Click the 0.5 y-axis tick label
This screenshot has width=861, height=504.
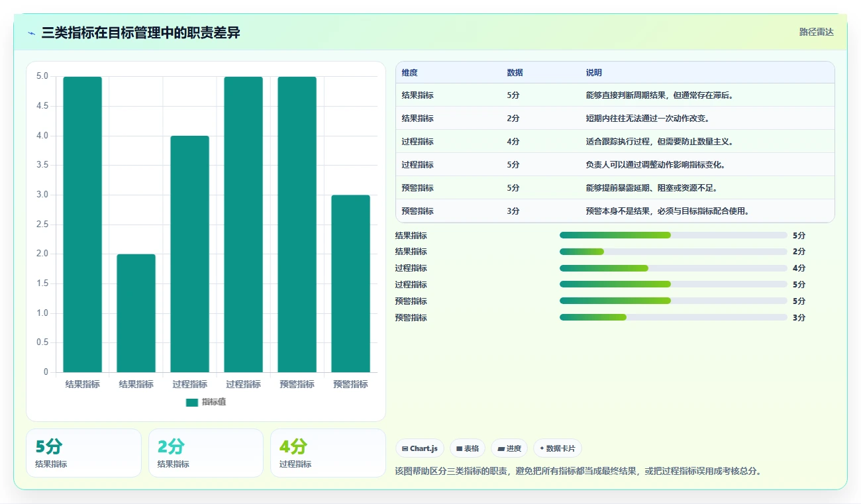pyautogui.click(x=42, y=342)
